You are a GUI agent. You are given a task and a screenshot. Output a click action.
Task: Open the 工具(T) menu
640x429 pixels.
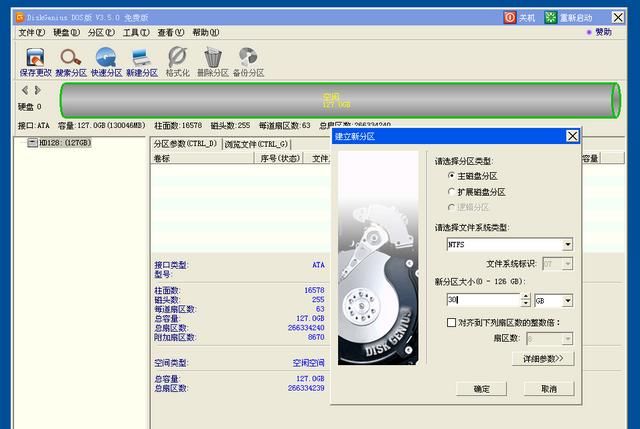click(136, 32)
